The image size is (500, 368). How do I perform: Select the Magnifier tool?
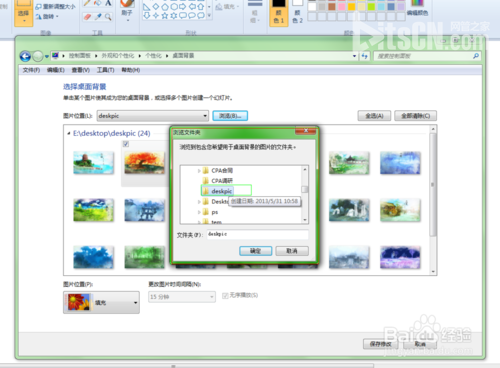pyautogui.click(x=108, y=17)
